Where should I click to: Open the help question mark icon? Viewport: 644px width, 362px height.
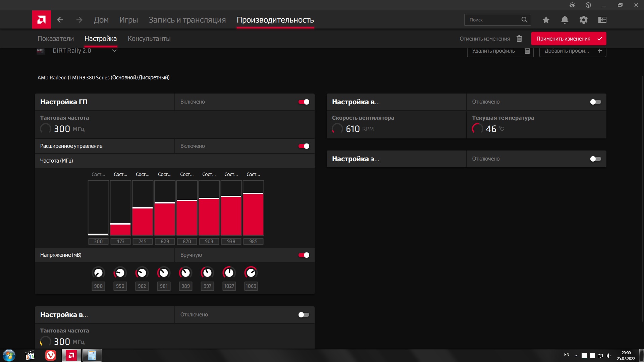[588, 5]
